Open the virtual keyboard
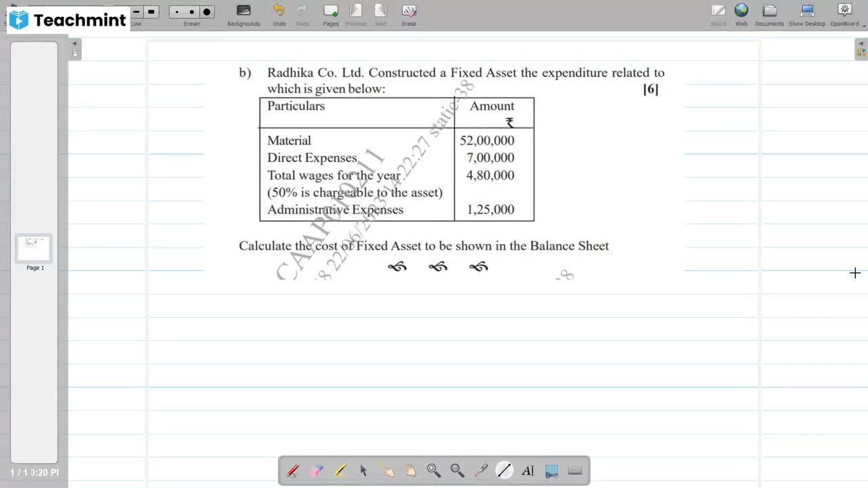 [x=575, y=470]
